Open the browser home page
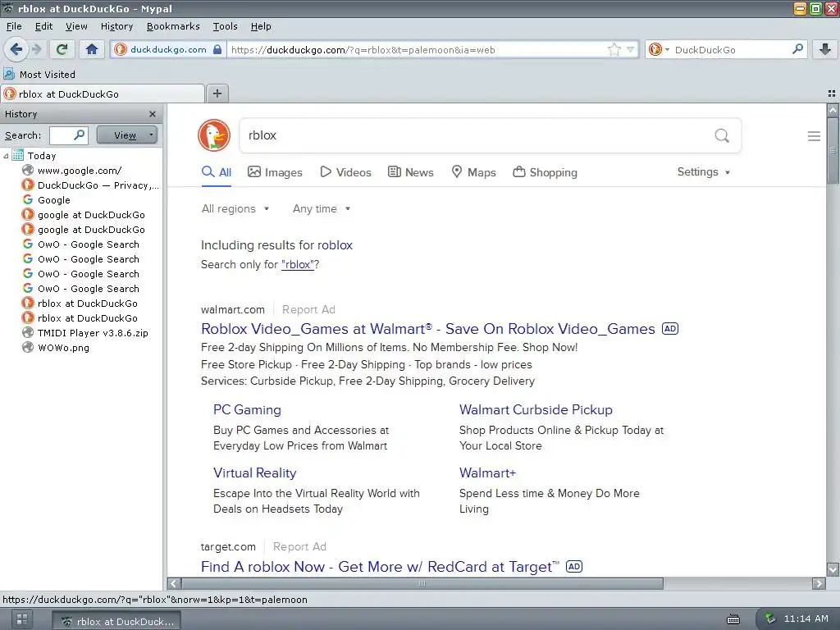The height and width of the screenshot is (630, 840). click(92, 50)
